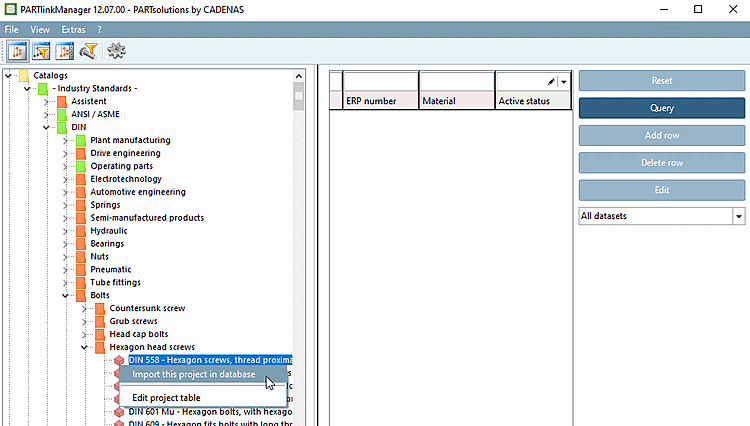Click the Active status column header
Viewport: 750px width, 426px height.
(533, 101)
